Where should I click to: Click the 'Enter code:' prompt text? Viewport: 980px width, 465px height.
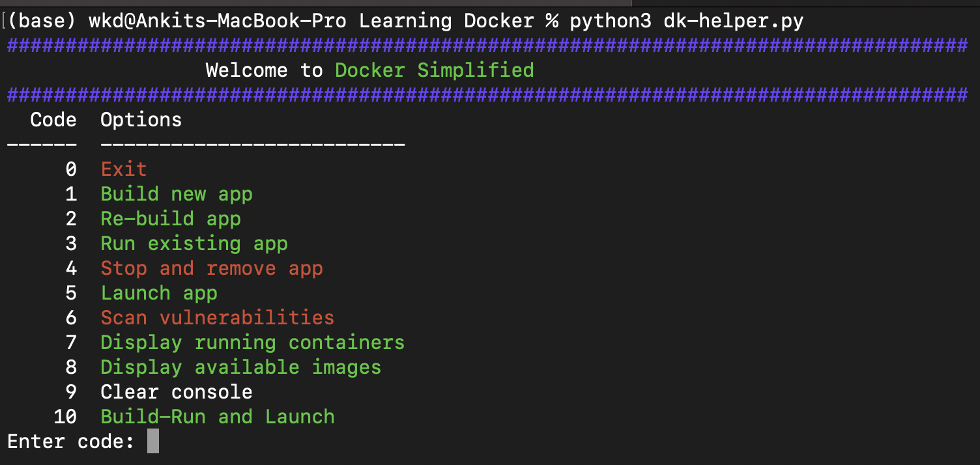[71, 442]
